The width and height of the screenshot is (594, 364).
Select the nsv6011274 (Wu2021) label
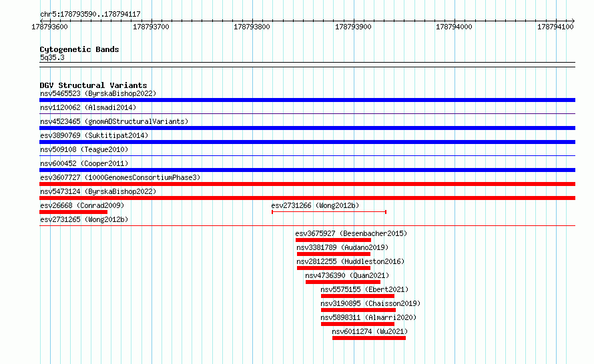coord(370,331)
